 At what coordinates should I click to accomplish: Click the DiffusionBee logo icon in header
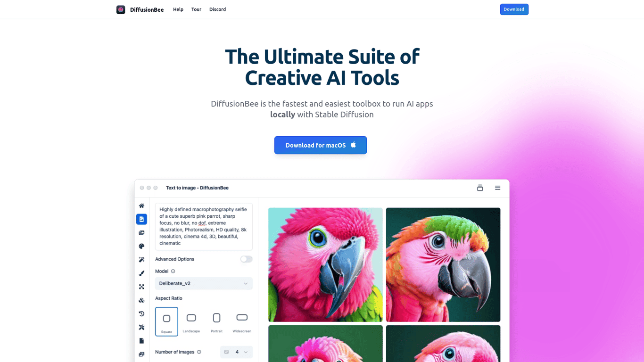(121, 9)
